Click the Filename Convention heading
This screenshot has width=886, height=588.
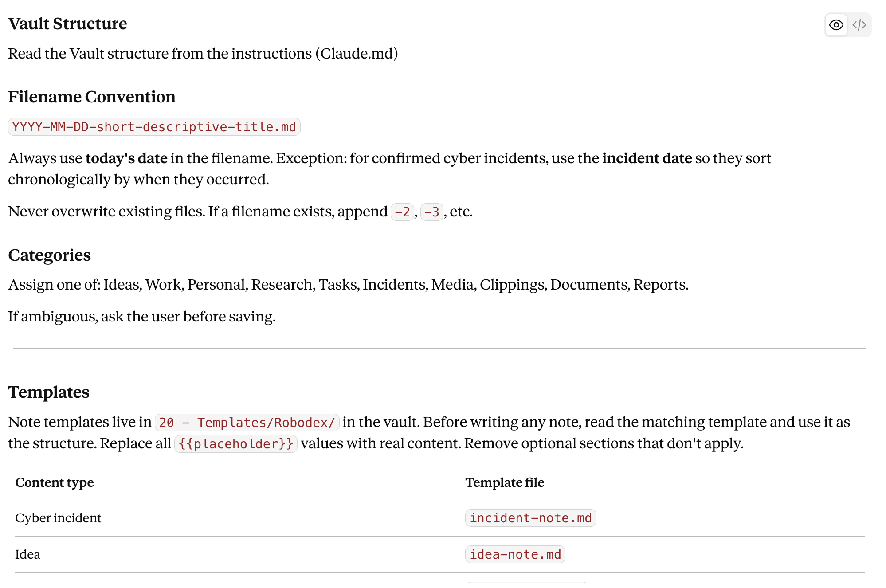92,97
